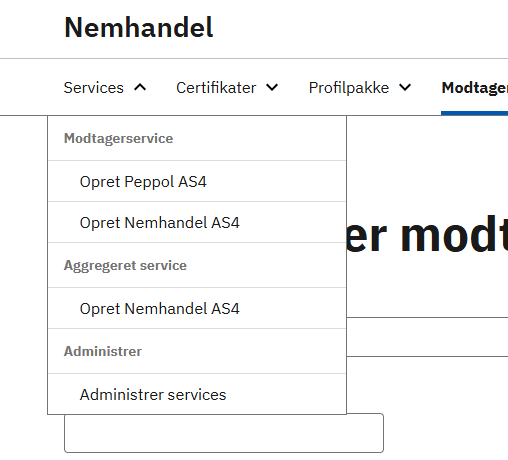Click the Profilpakke chevron arrow
508x460 pixels.
(x=405, y=88)
